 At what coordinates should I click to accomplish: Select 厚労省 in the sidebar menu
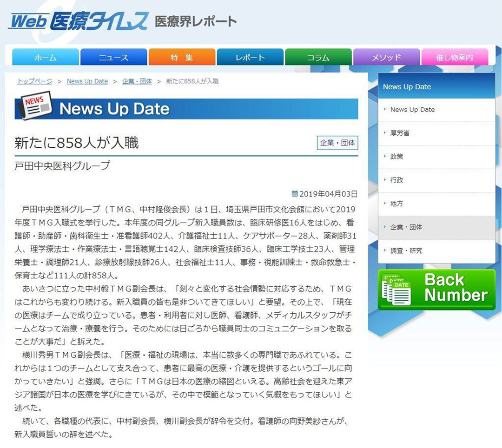[x=436, y=133]
